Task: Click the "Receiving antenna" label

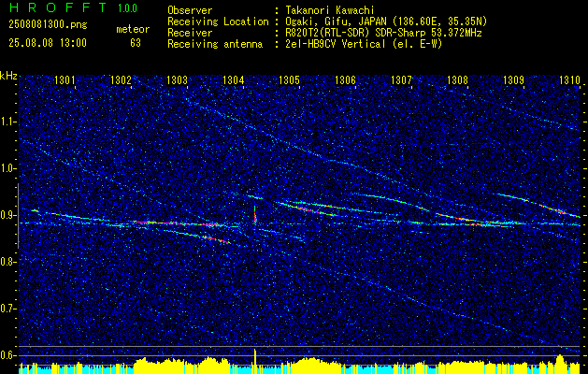Action: [215, 44]
